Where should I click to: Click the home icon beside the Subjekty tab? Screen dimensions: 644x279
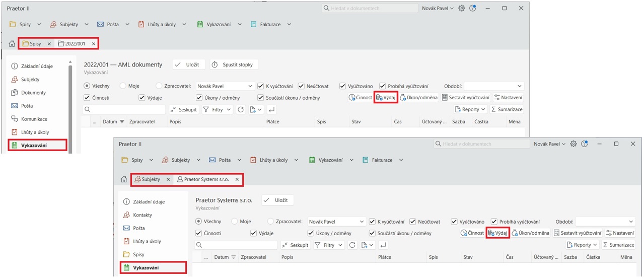click(x=124, y=179)
